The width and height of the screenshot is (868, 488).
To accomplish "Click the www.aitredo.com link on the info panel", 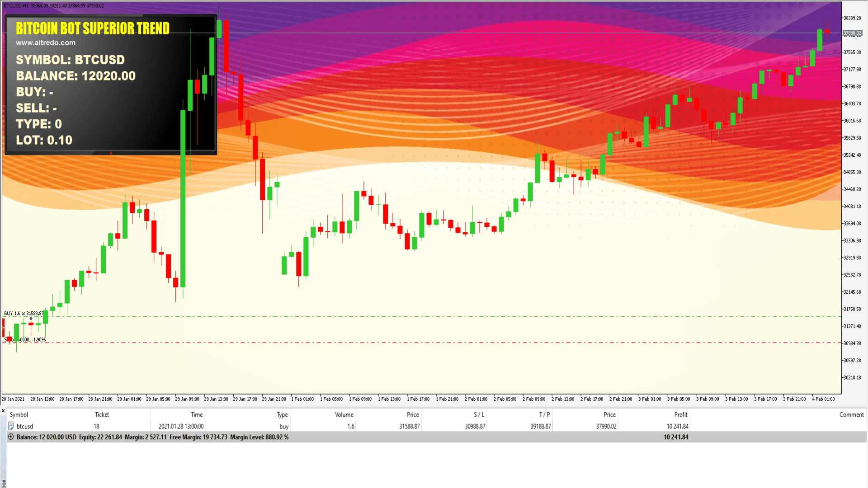I will tap(46, 42).
